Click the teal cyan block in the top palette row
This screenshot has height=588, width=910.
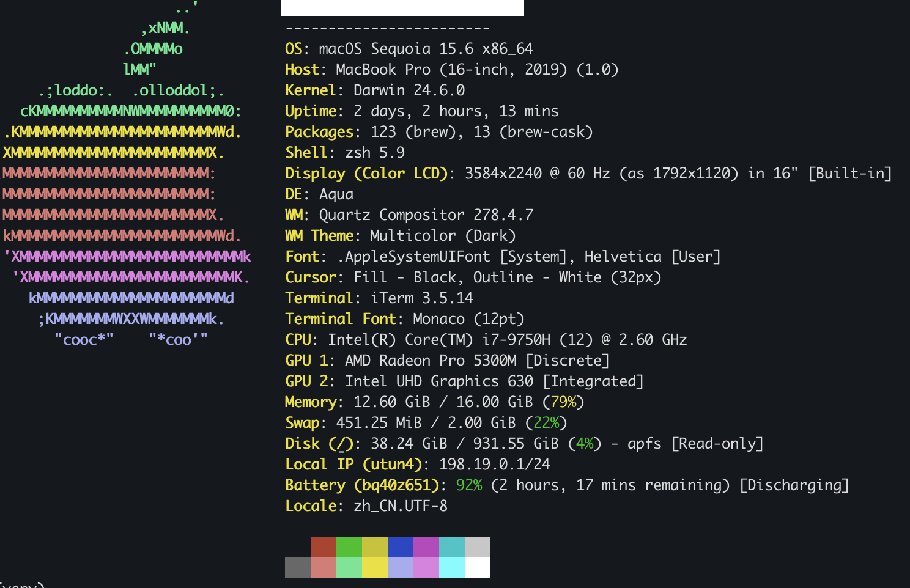tap(452, 547)
